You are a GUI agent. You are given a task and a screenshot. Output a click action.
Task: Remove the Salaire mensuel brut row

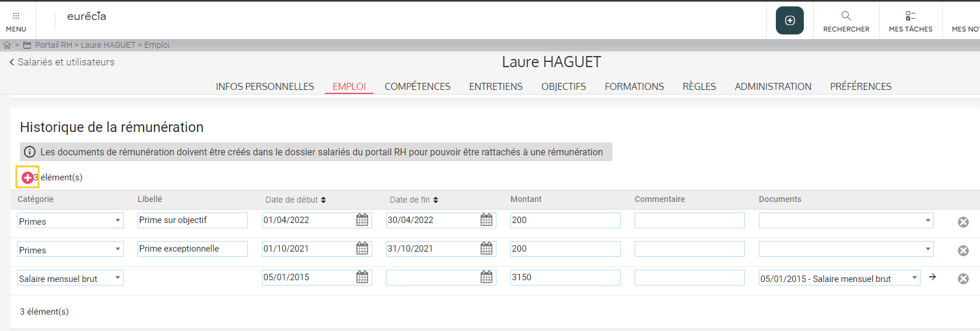963,279
